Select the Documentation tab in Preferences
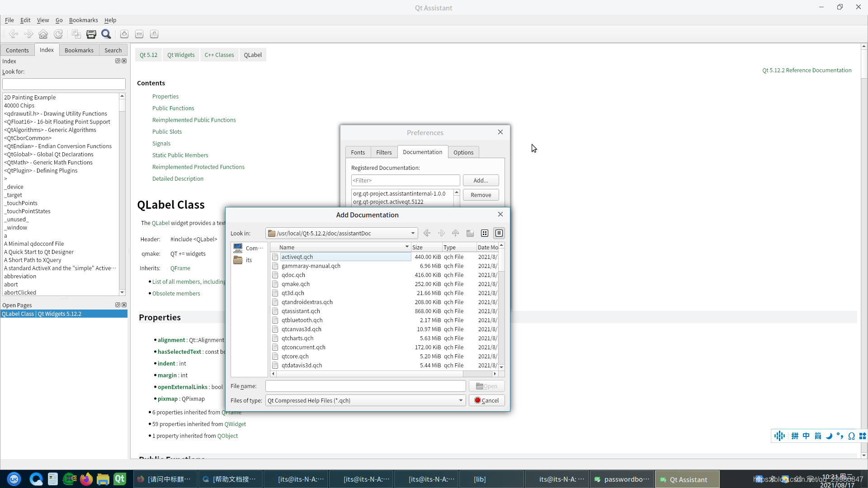This screenshot has width=868, height=488. pos(422,152)
